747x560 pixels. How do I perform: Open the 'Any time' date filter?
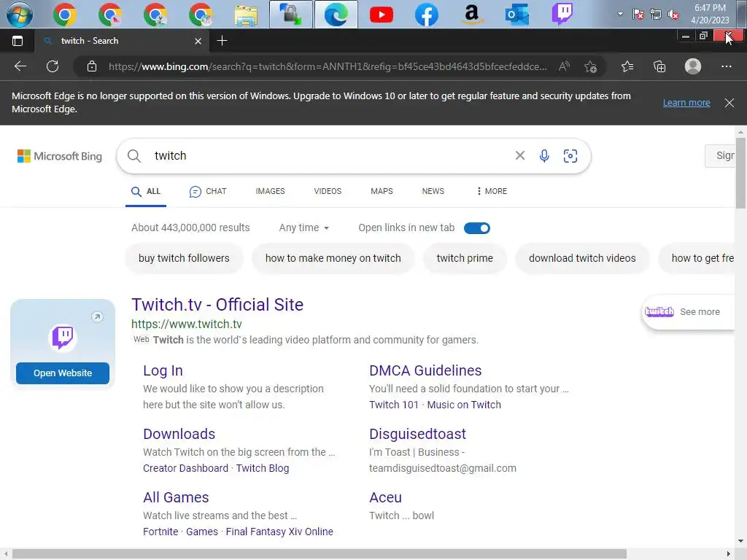pyautogui.click(x=304, y=228)
